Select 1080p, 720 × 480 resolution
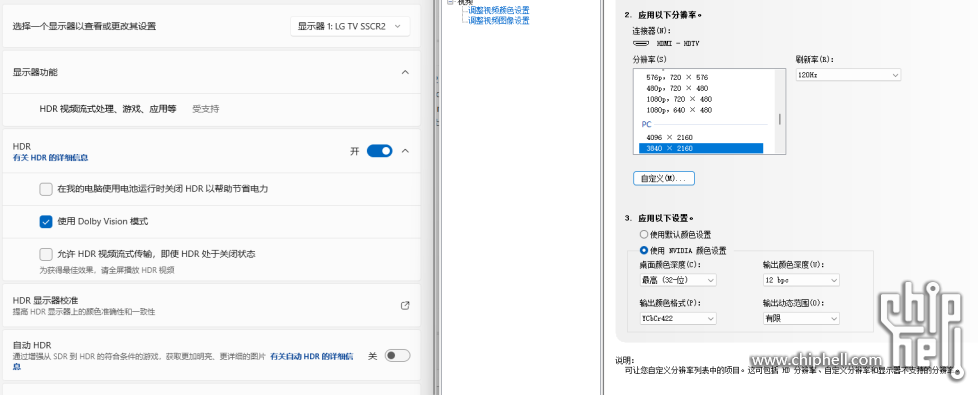 679,99
